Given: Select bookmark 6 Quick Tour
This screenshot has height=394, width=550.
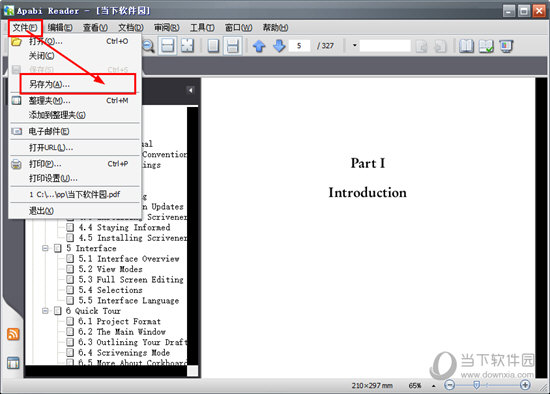Looking at the screenshot, I should coord(93,311).
